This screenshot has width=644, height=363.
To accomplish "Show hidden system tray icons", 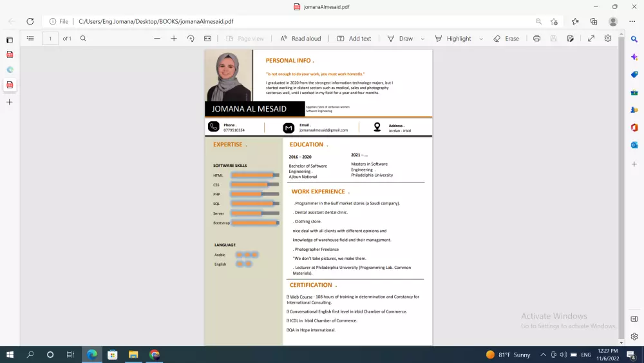I will [x=543, y=355].
